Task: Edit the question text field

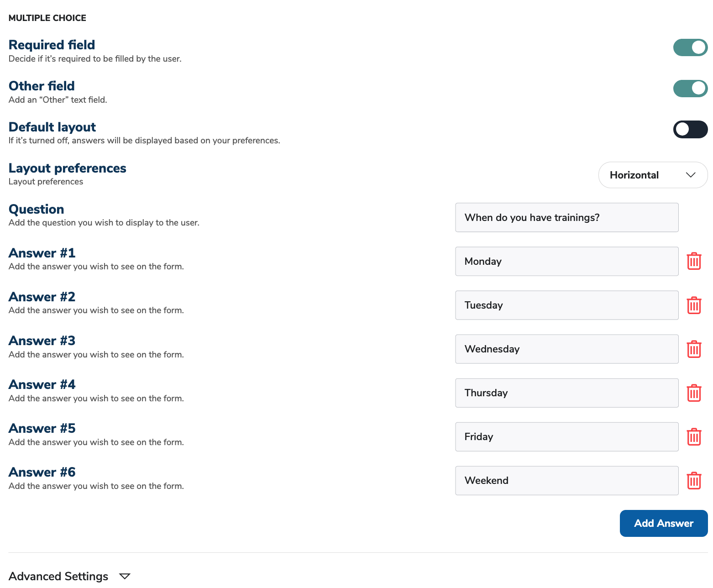Action: pyautogui.click(x=566, y=217)
